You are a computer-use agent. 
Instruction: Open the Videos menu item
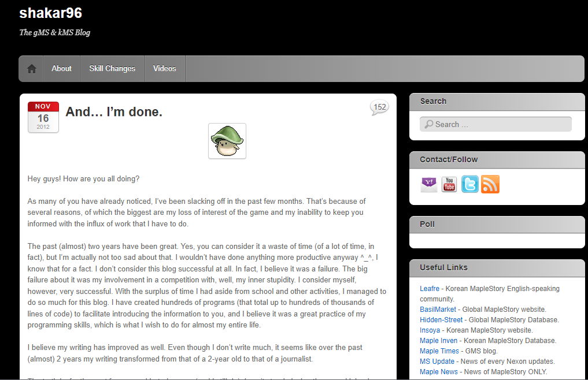(x=164, y=69)
